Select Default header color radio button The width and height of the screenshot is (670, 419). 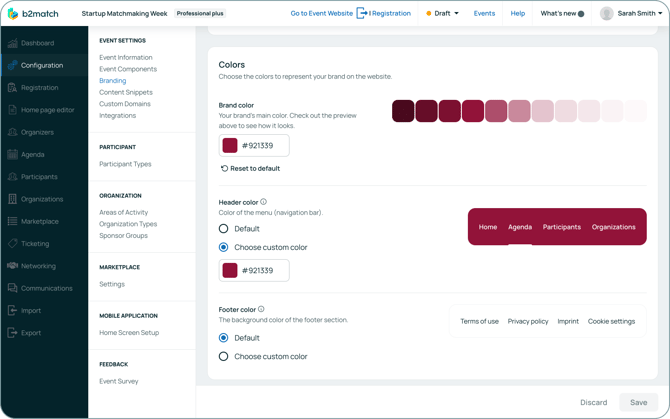tap(223, 229)
